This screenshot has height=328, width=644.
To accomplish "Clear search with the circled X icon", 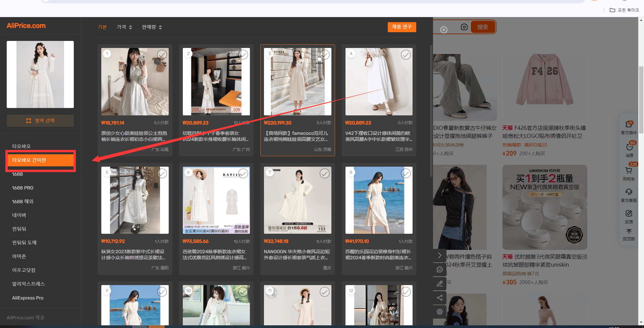I will coord(444,30).
